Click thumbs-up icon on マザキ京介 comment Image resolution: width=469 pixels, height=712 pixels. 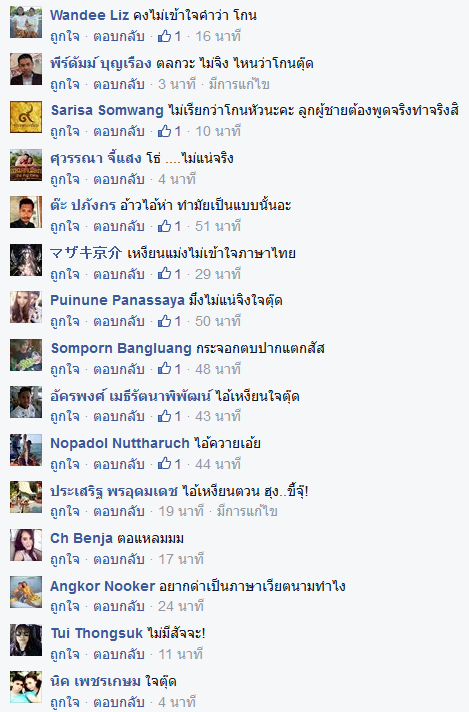point(164,274)
